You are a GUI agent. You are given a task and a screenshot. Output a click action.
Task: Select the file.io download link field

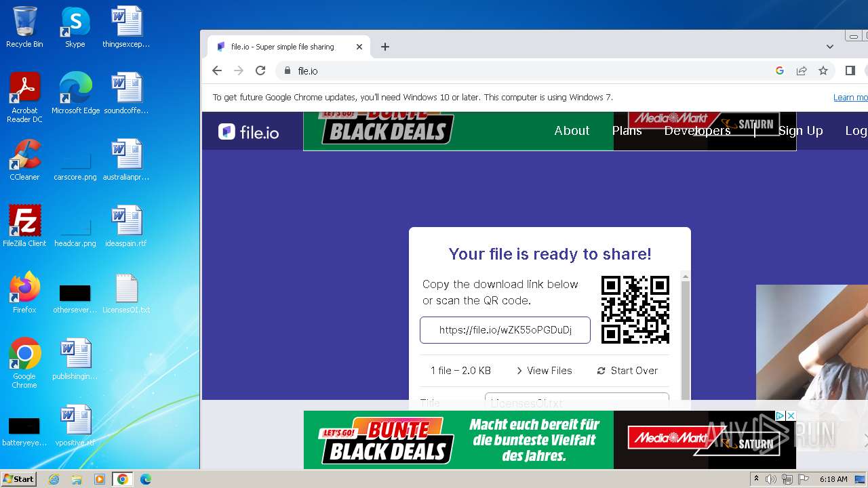pos(505,330)
